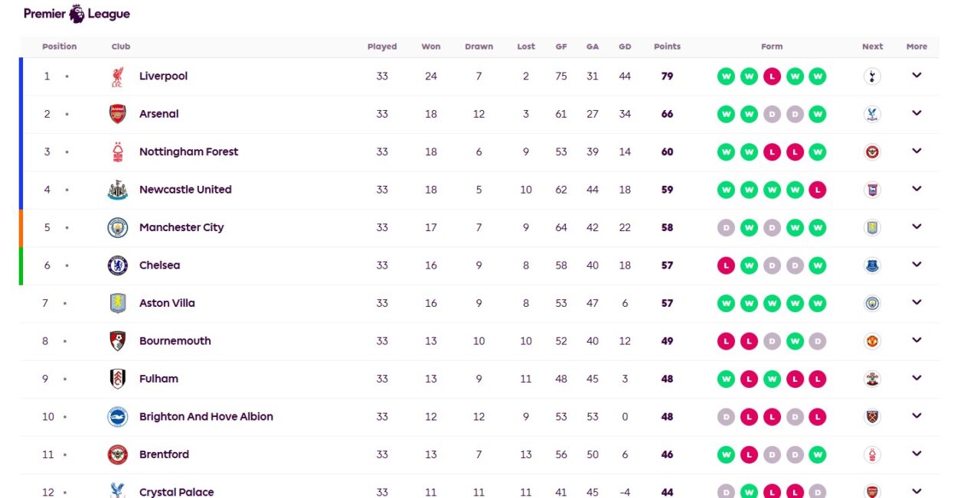Click the Liverpool club crest
The height and width of the screenshot is (498, 980).
click(x=117, y=76)
